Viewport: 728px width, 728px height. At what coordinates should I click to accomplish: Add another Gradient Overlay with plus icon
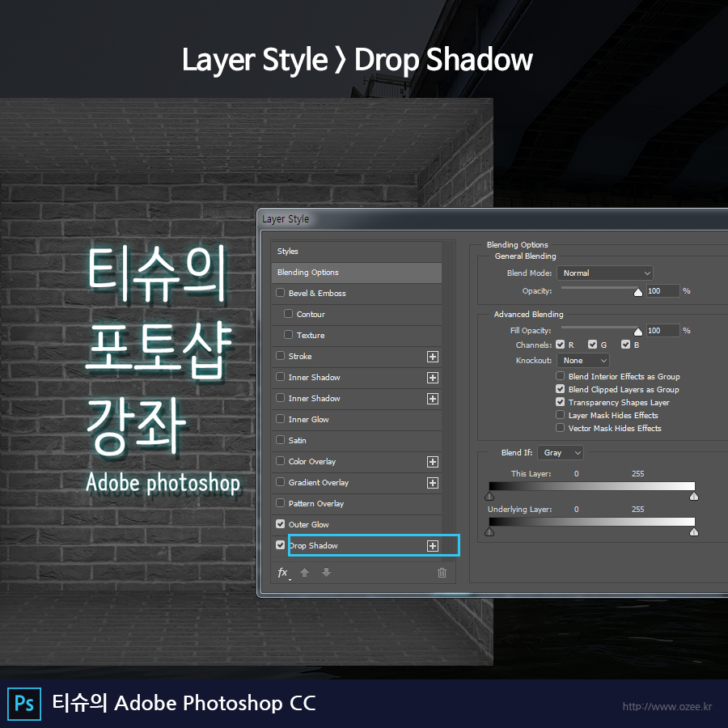[x=433, y=483]
